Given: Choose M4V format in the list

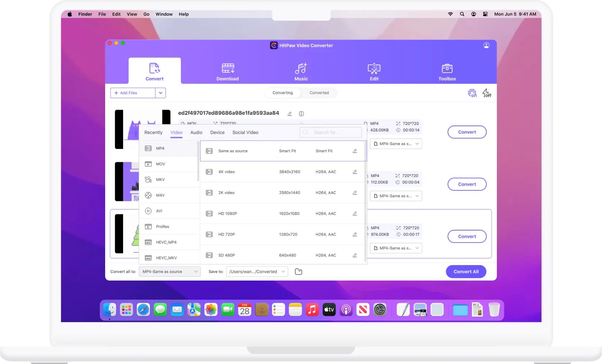Looking at the screenshot, I should tap(169, 195).
